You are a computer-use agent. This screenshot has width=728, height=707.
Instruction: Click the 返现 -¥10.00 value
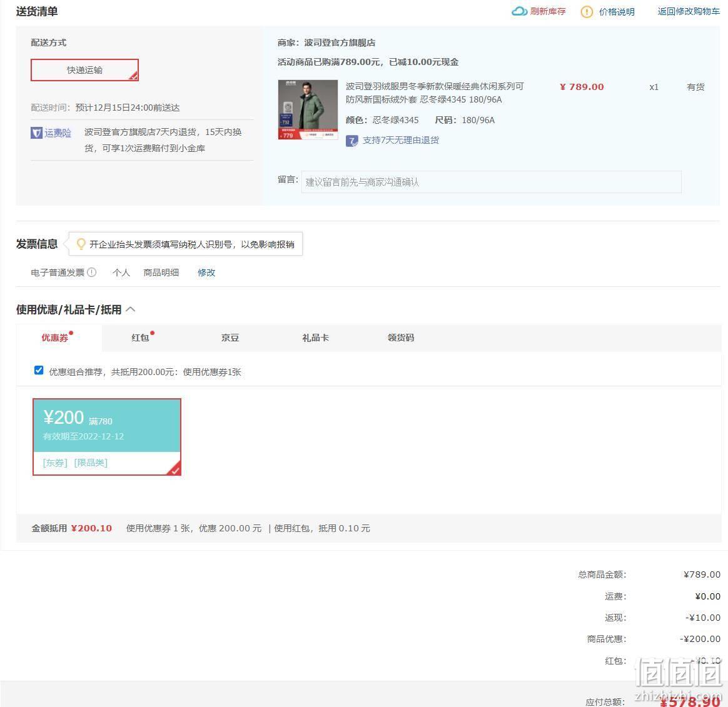click(x=703, y=618)
